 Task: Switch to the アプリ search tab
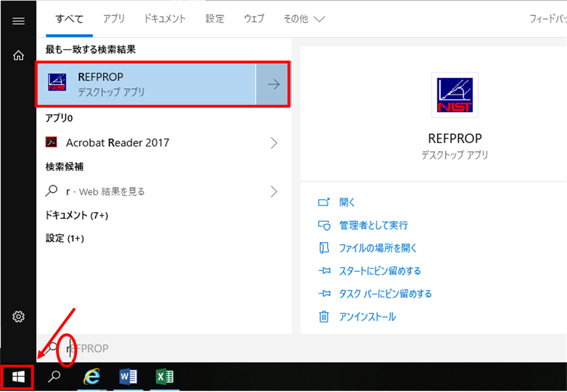pos(114,19)
